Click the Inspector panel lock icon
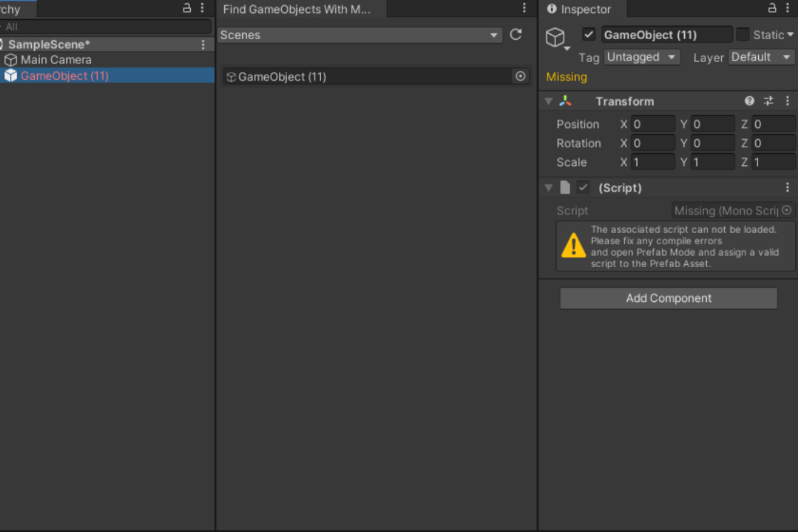Viewport: 798px width, 532px height. (772, 8)
